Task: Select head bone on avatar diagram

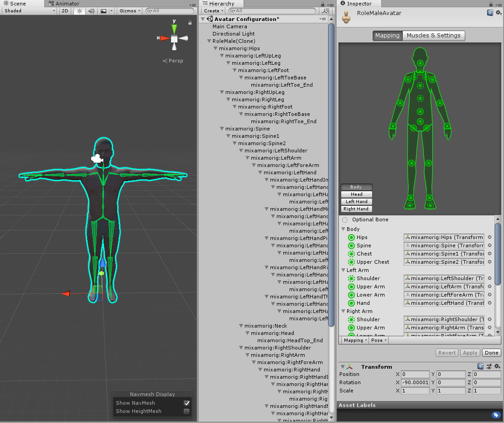Action: coord(420,63)
